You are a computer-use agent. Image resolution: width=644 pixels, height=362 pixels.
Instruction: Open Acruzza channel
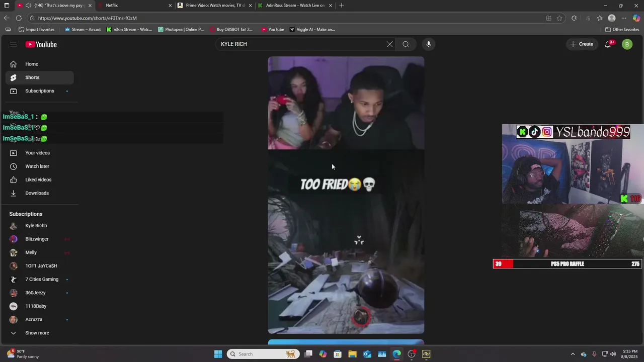point(40,320)
